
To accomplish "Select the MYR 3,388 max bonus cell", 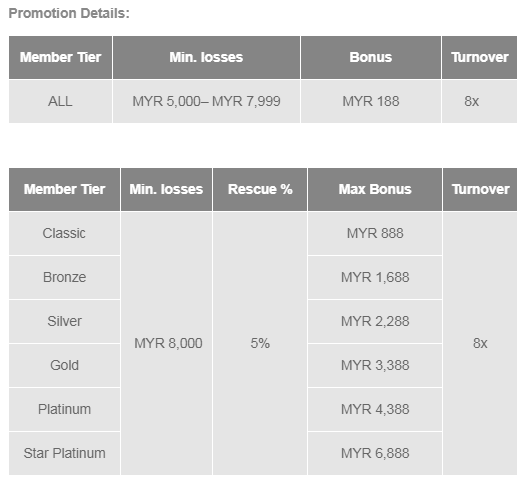I will coord(375,365).
